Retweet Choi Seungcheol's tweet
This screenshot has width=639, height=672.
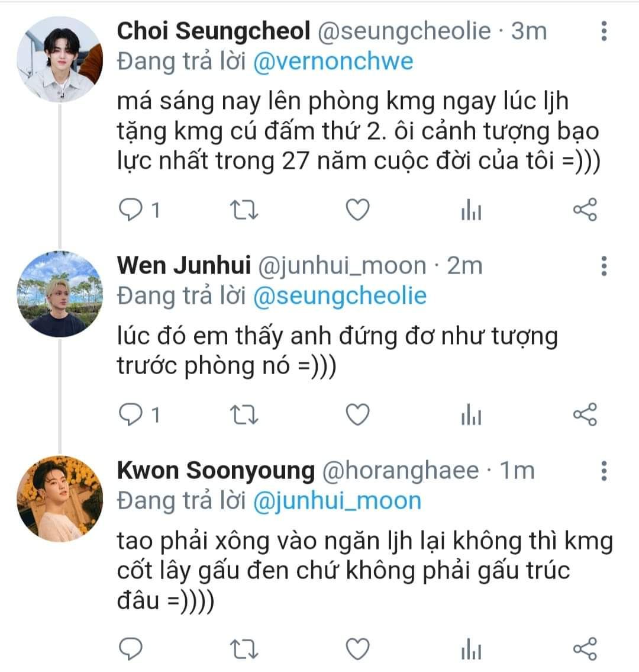(x=243, y=210)
